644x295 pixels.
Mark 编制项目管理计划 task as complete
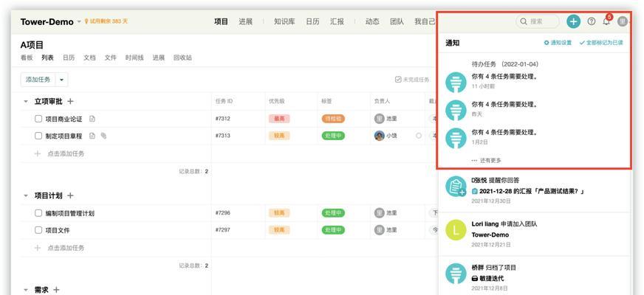(x=38, y=213)
